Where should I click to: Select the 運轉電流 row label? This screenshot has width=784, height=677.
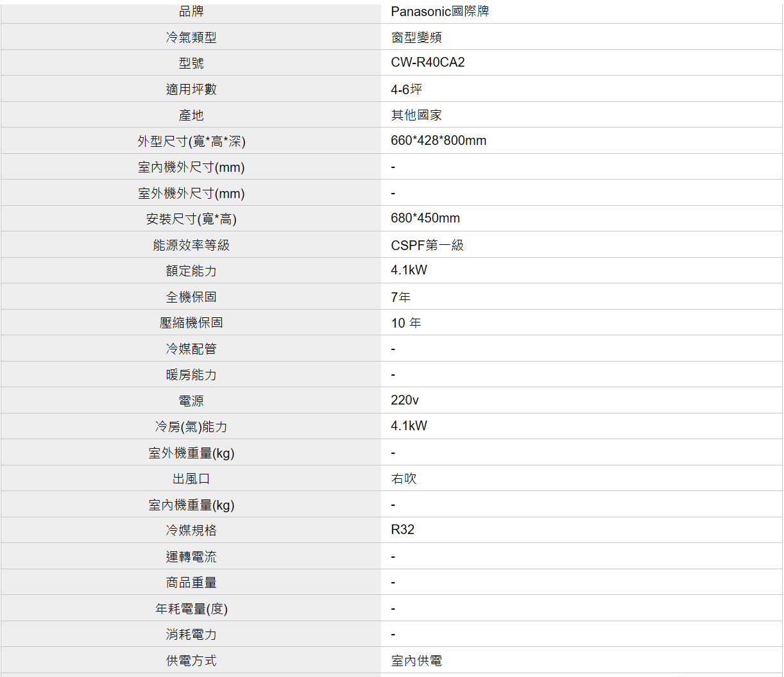tap(191, 556)
